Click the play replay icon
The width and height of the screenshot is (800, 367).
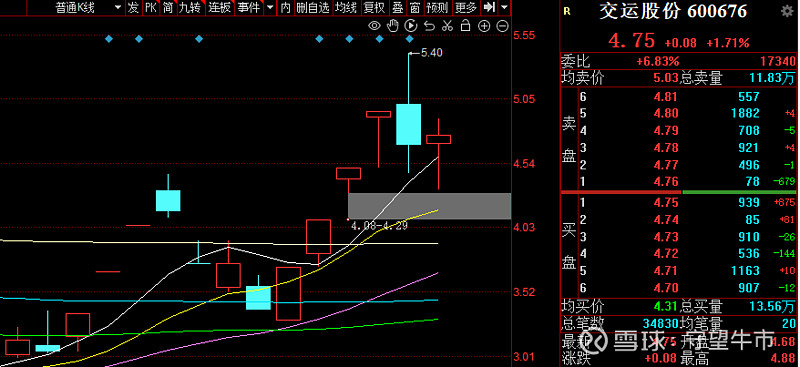point(411,26)
